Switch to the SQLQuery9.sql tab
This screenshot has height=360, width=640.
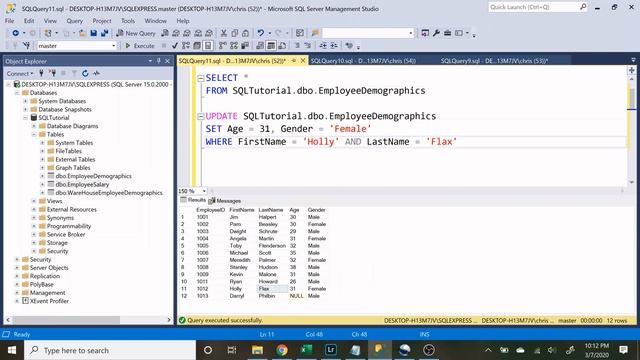[x=494, y=61]
